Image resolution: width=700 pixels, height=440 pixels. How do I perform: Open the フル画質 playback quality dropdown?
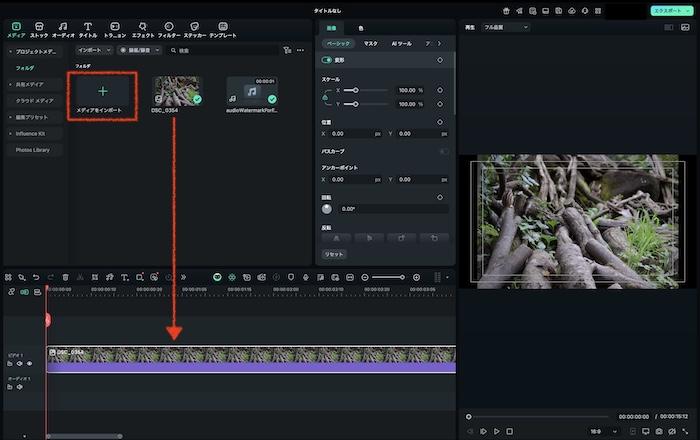coord(505,27)
